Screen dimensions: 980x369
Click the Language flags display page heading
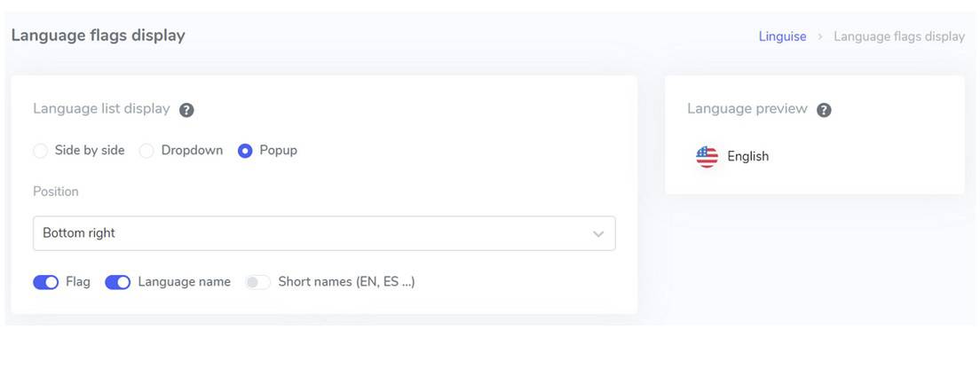(x=99, y=35)
